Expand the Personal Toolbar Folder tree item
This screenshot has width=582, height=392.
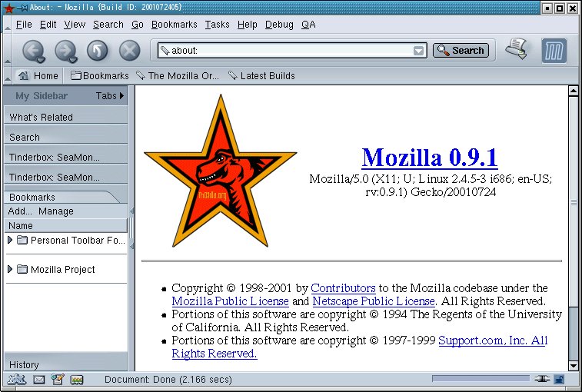click(10, 240)
